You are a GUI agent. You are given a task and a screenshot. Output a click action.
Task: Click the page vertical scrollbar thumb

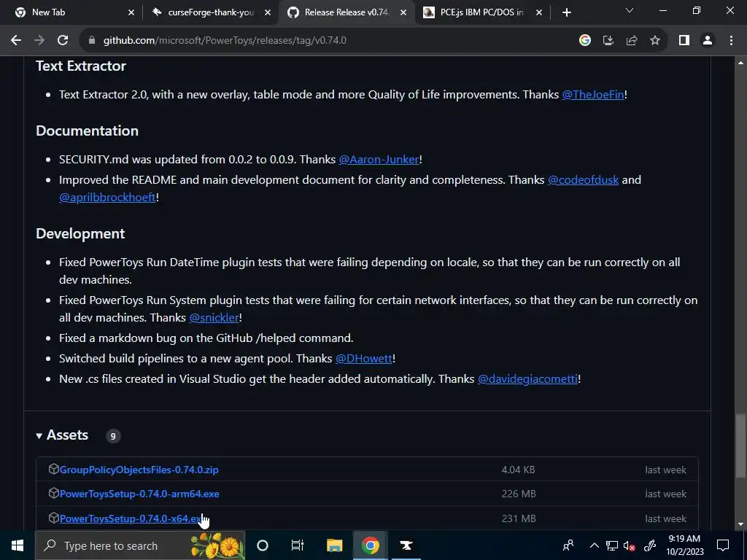[740, 446]
